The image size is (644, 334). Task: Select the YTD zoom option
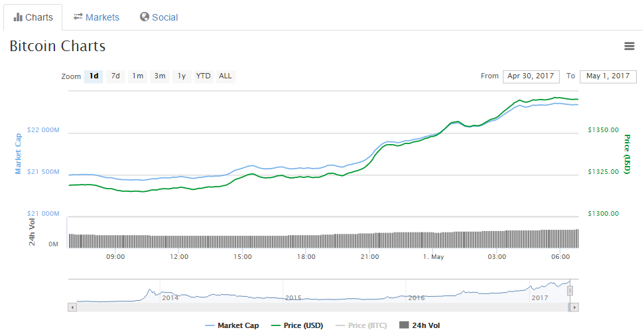(x=203, y=76)
